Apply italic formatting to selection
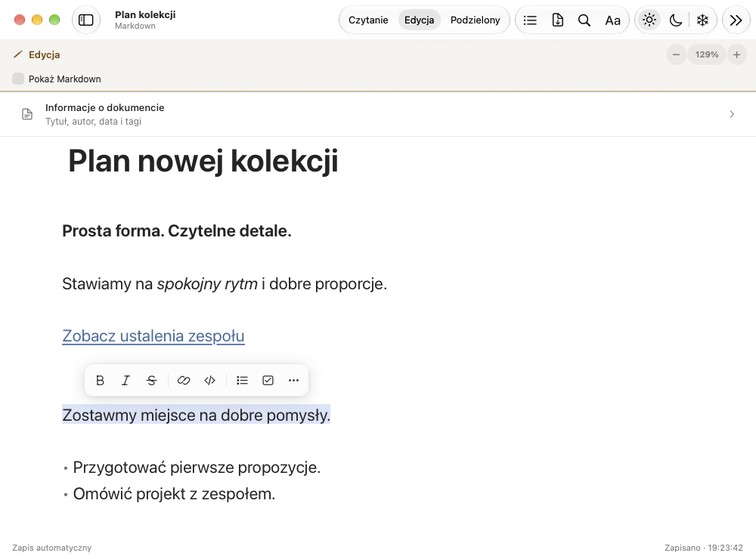The width and height of the screenshot is (756, 559). [x=125, y=380]
